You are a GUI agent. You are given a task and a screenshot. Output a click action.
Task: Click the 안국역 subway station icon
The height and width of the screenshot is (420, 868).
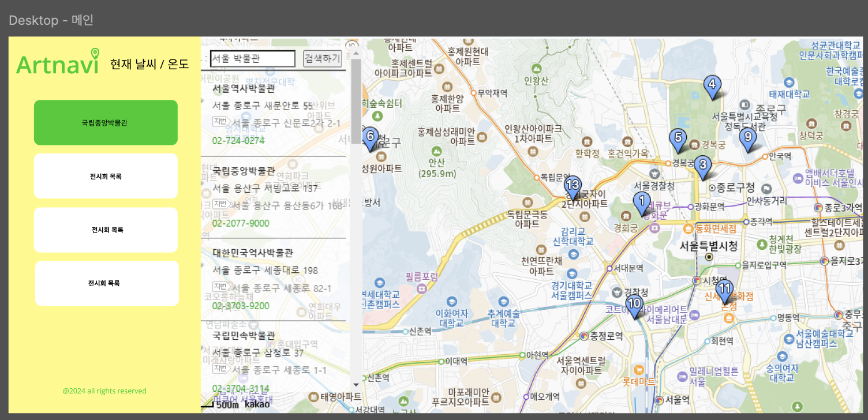coord(765,156)
